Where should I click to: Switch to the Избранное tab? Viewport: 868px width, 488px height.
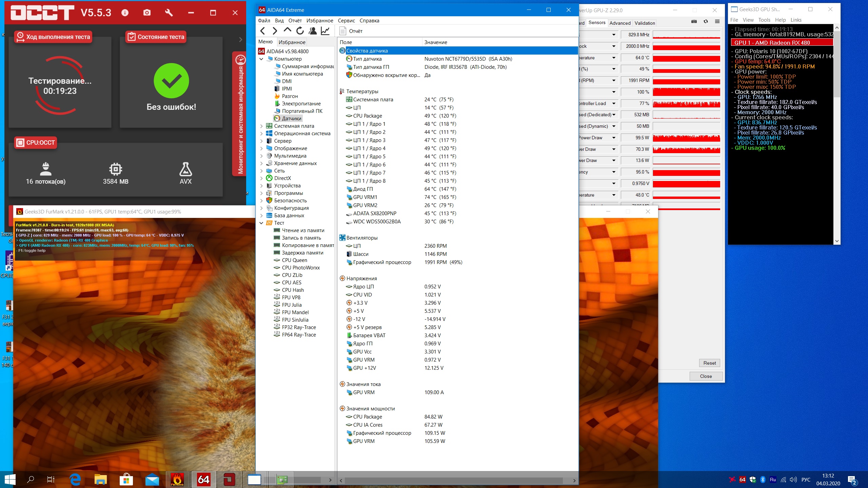point(292,42)
